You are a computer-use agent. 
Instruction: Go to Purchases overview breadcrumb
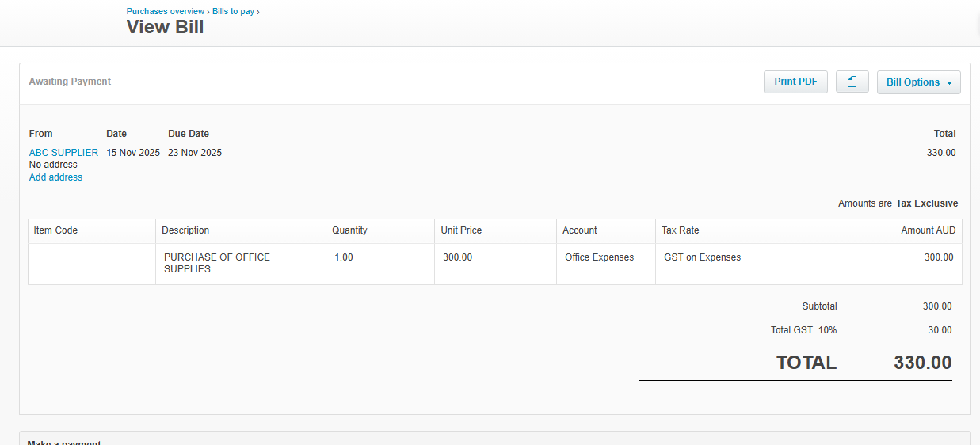pos(166,12)
